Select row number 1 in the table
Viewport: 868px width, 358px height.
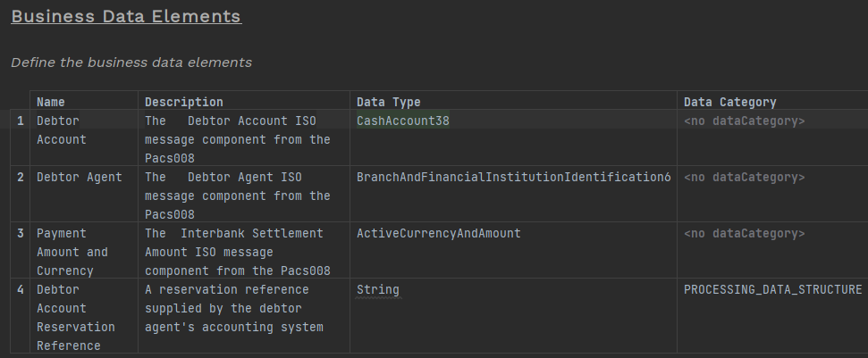coord(20,121)
